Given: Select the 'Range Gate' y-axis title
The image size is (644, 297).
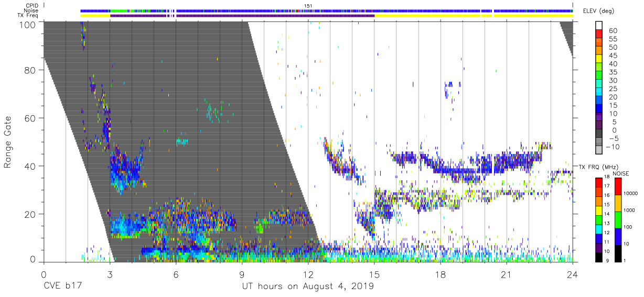Looking at the screenshot, I should [8, 142].
